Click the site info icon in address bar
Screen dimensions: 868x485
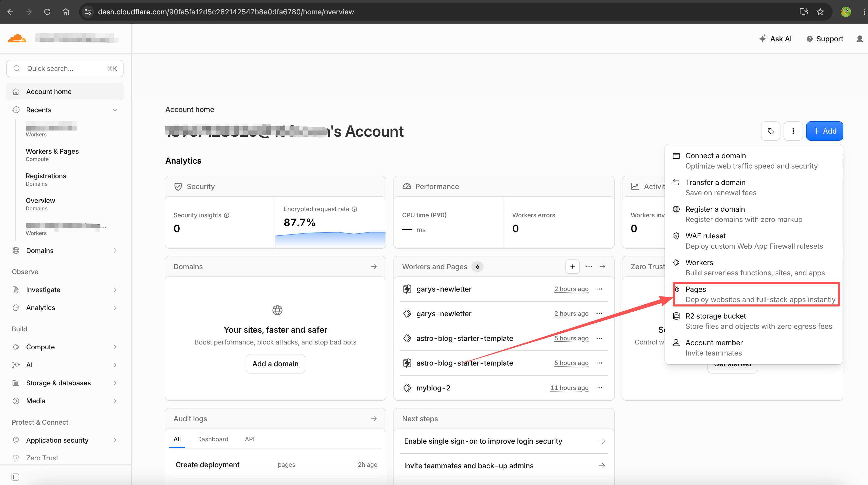tap(88, 12)
